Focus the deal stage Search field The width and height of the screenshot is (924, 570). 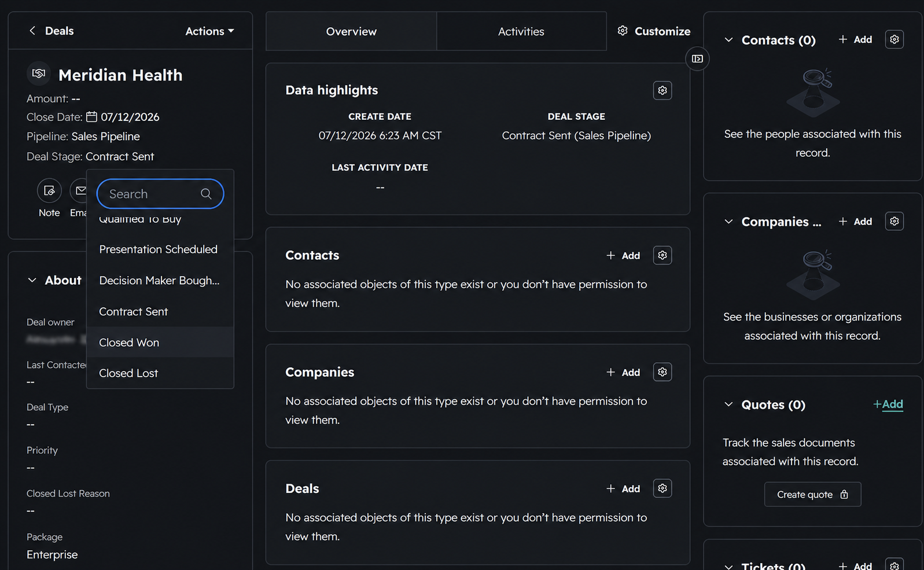[x=160, y=194]
